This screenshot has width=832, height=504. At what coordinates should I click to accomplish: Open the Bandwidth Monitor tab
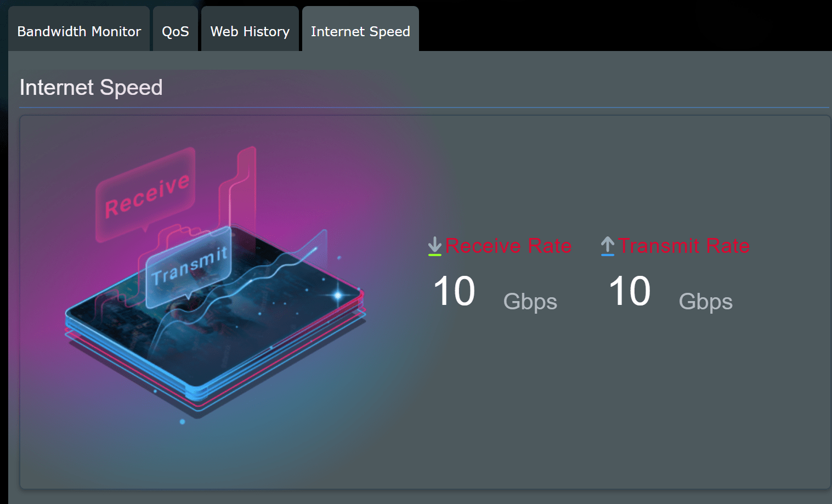tap(79, 31)
